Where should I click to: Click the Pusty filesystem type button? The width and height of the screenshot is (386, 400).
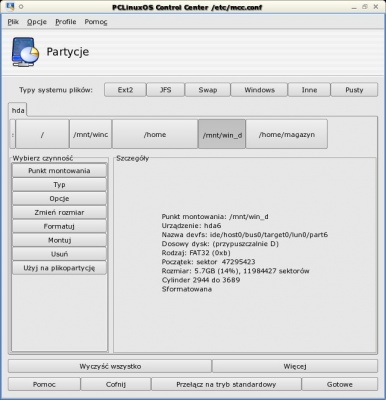tap(354, 90)
